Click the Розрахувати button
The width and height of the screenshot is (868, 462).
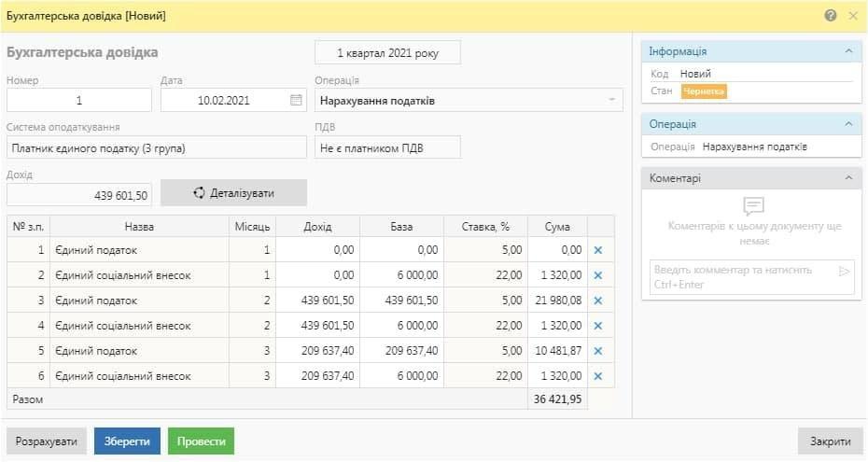(47, 441)
